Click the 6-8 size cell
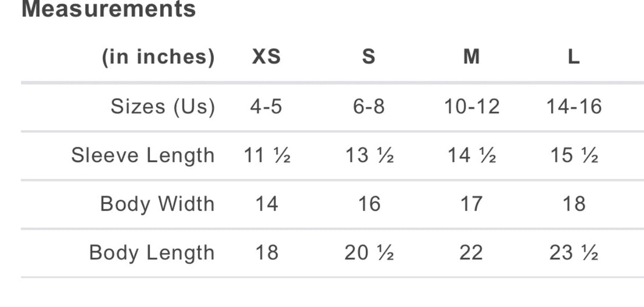 point(369,107)
